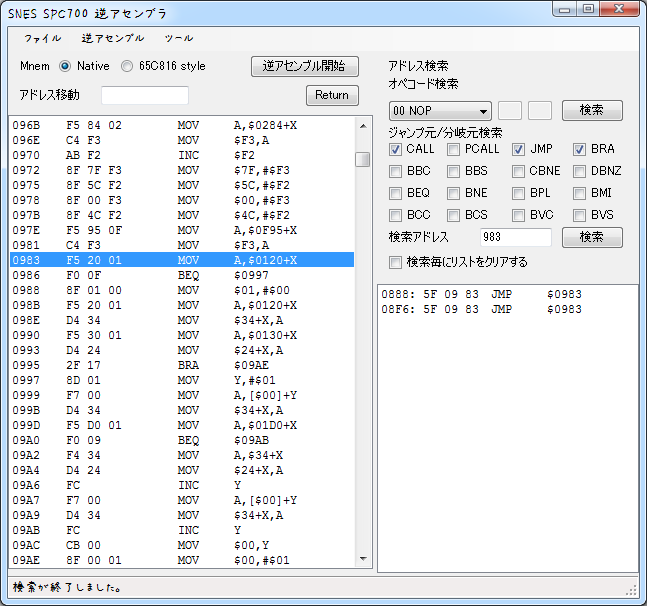Enable the BCC checkbox

click(395, 215)
